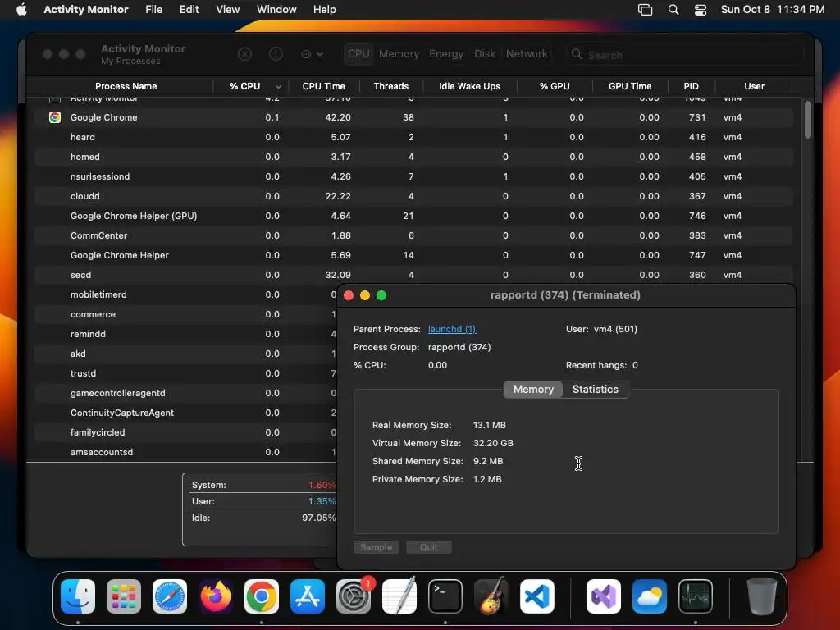Select the heard process row
The height and width of the screenshot is (630, 840).
pos(413,137)
